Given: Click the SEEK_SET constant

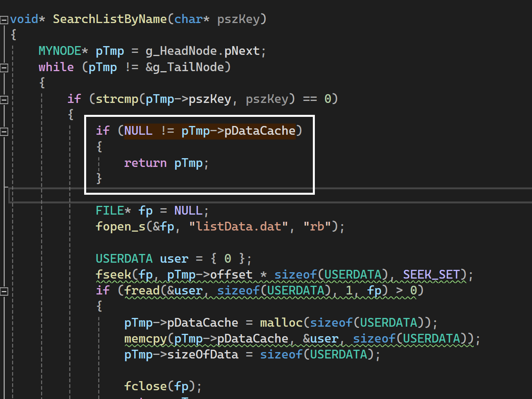Looking at the screenshot, I should (431, 275).
